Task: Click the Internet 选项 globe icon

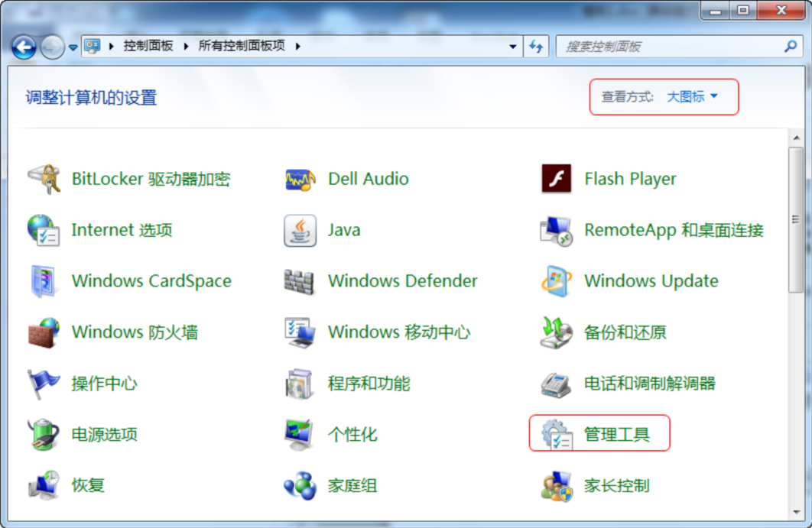Action: tap(44, 230)
